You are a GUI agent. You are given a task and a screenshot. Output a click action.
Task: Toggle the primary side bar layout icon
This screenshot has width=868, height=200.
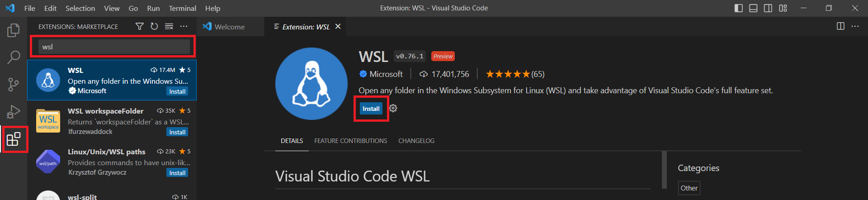739,8
